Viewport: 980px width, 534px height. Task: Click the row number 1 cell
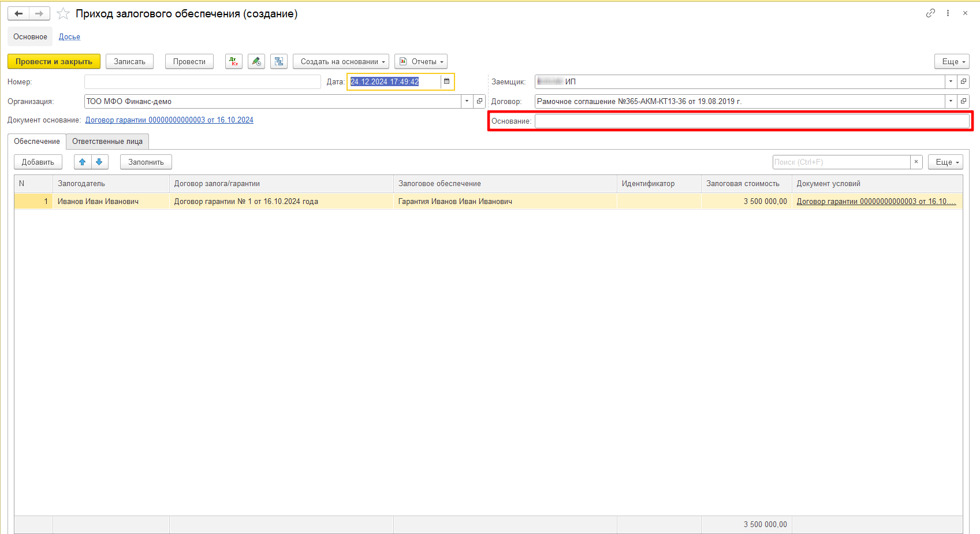[33, 201]
